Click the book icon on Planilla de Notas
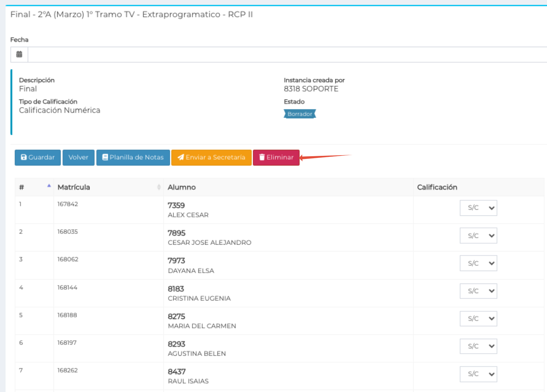 coord(105,157)
